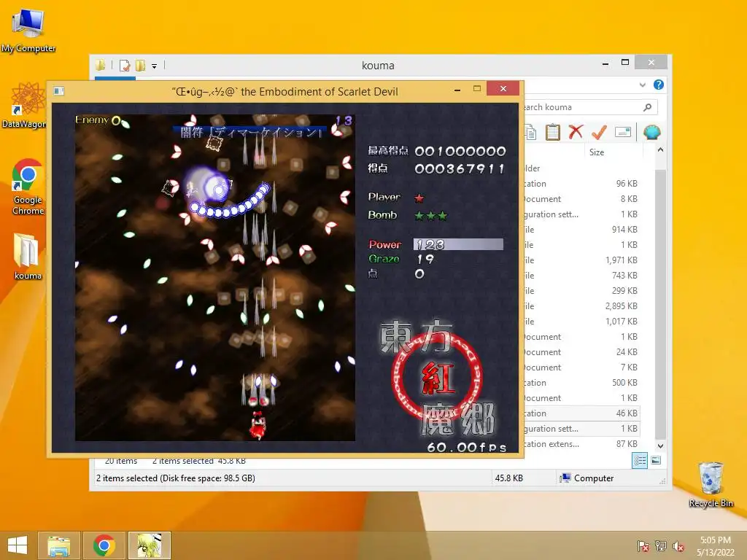This screenshot has width=747, height=560.
Task: Click the Graze value 19 in game
Action: [425, 259]
